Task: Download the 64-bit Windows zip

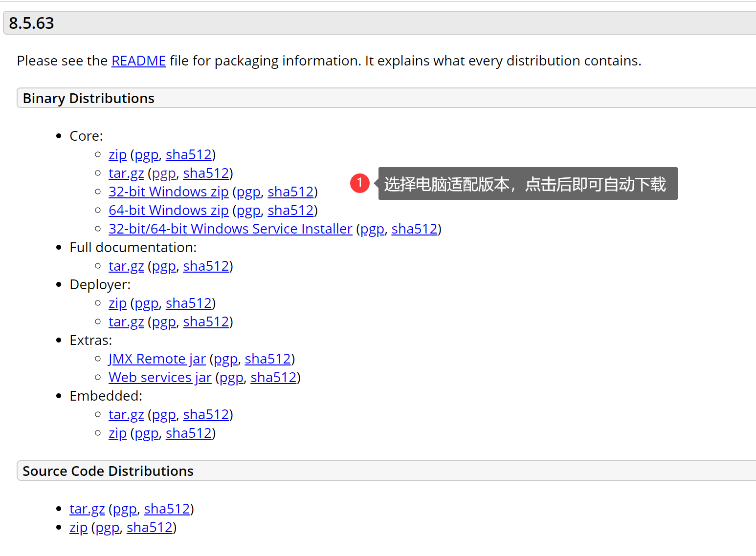Action: pyautogui.click(x=169, y=211)
